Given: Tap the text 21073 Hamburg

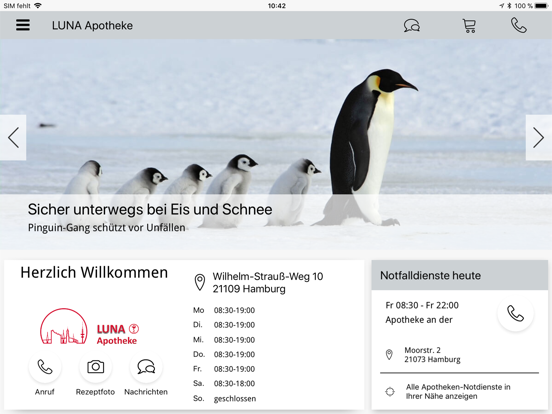Looking at the screenshot, I should pyautogui.click(x=432, y=359).
